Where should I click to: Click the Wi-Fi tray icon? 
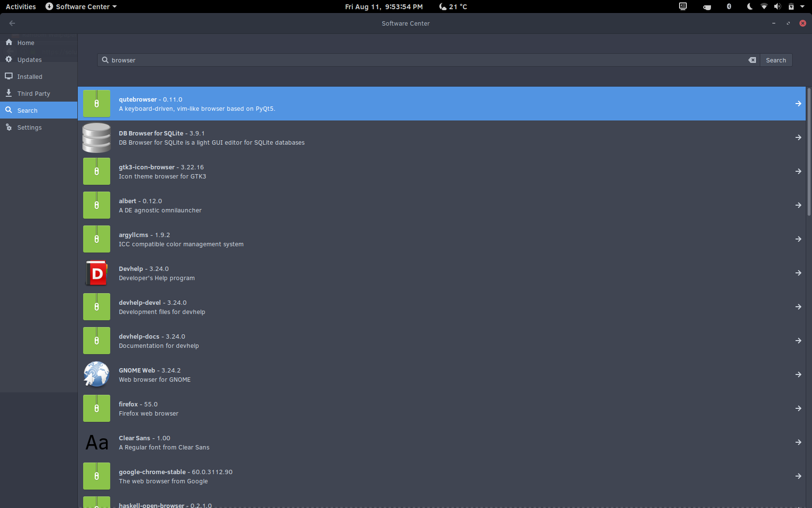click(x=764, y=6)
